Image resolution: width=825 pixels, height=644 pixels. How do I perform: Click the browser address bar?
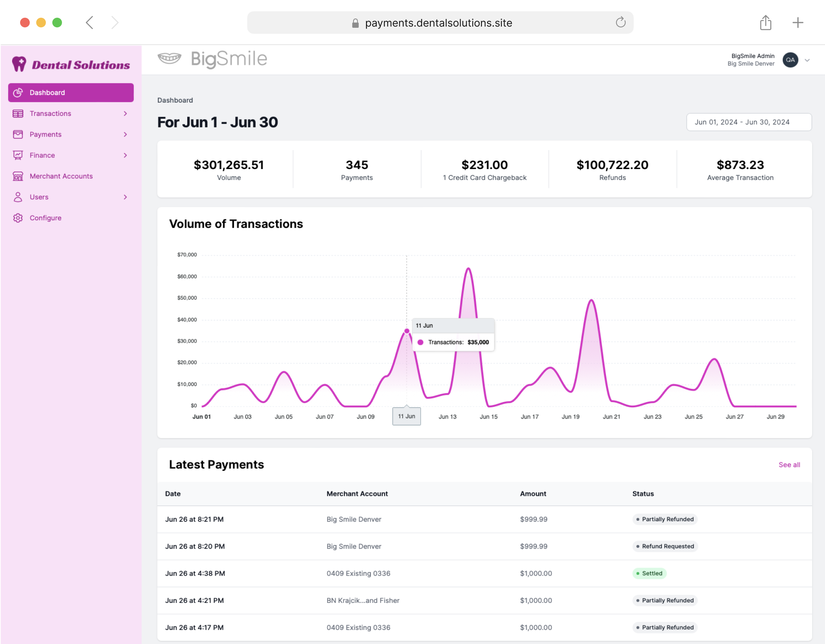coord(439,23)
